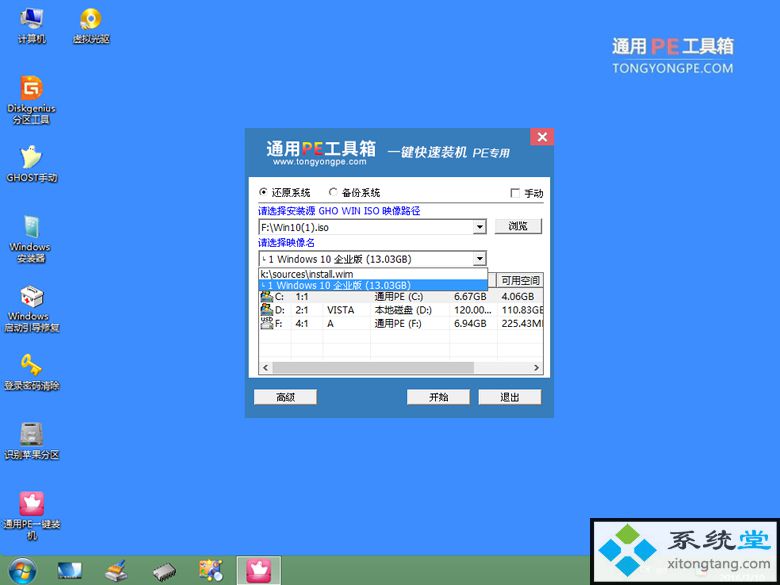The image size is (780, 585).
Task: Click the chip hardware taskbar icon
Action: [164, 571]
